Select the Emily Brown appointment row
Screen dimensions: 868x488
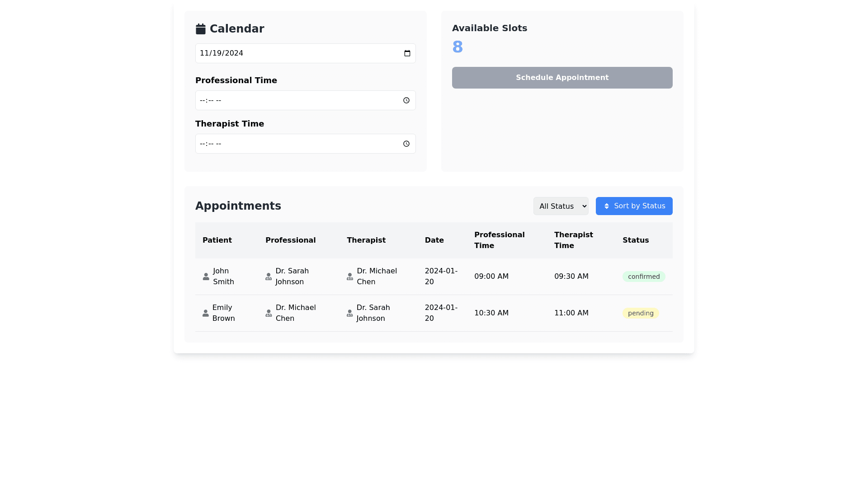click(434, 313)
